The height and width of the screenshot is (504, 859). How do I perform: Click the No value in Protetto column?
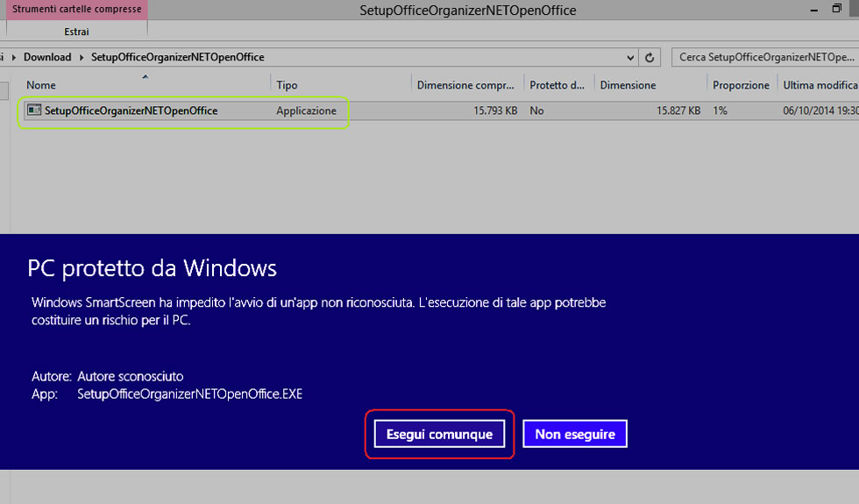[x=536, y=110]
